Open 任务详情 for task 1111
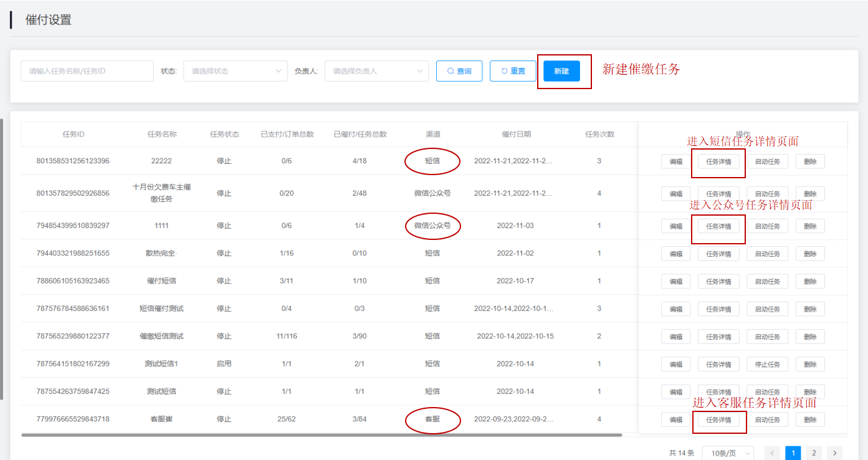The width and height of the screenshot is (868, 460). coord(718,226)
